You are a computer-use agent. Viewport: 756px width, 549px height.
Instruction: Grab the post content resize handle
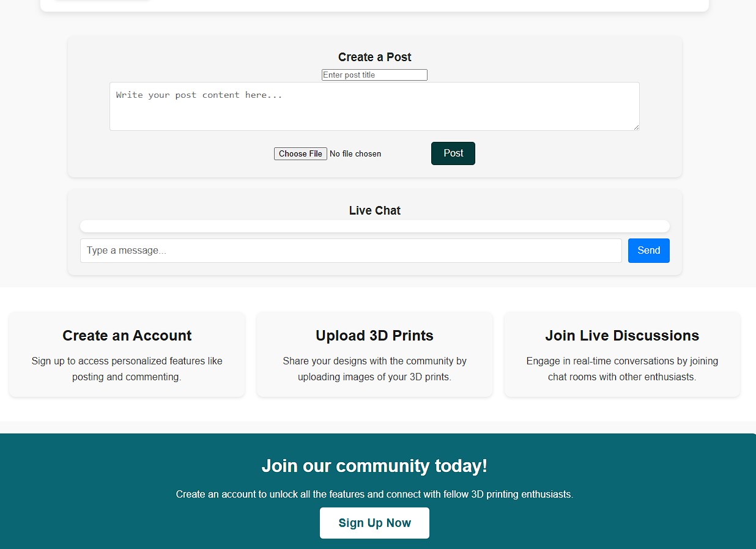click(636, 127)
